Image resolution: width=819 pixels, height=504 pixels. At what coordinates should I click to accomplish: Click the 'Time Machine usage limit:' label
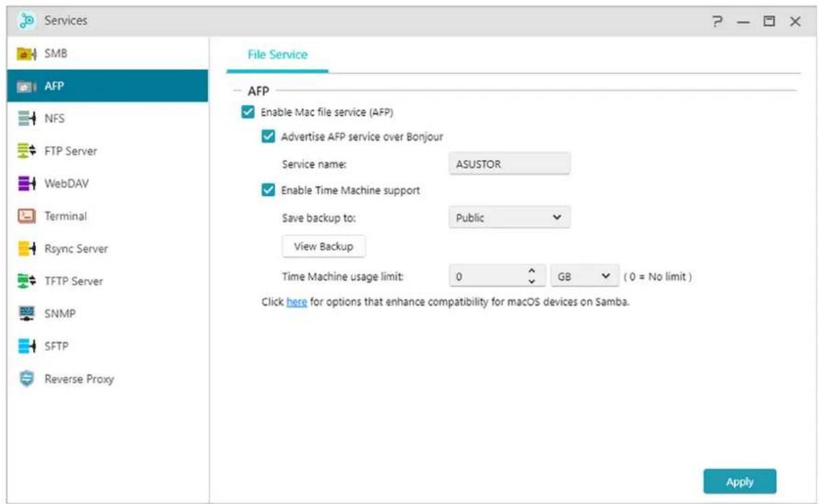click(x=343, y=276)
